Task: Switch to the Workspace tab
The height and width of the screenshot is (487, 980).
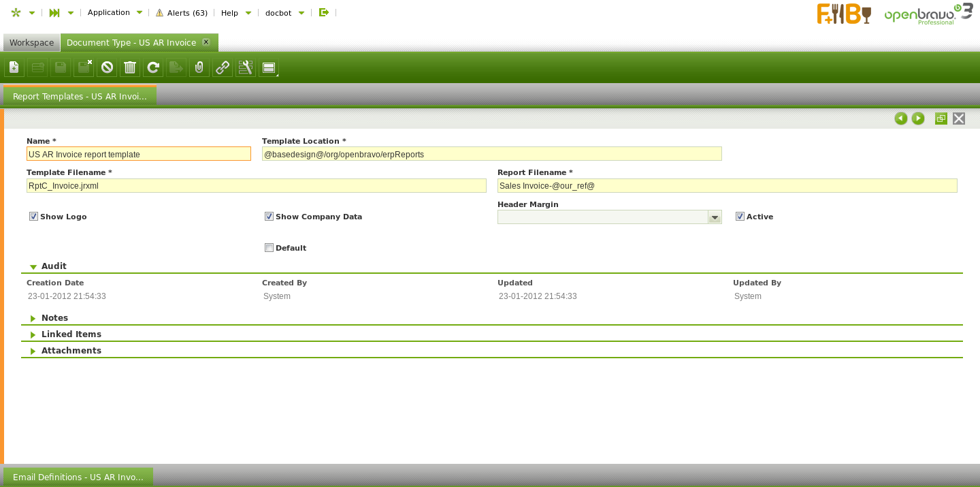Action: pos(31,43)
